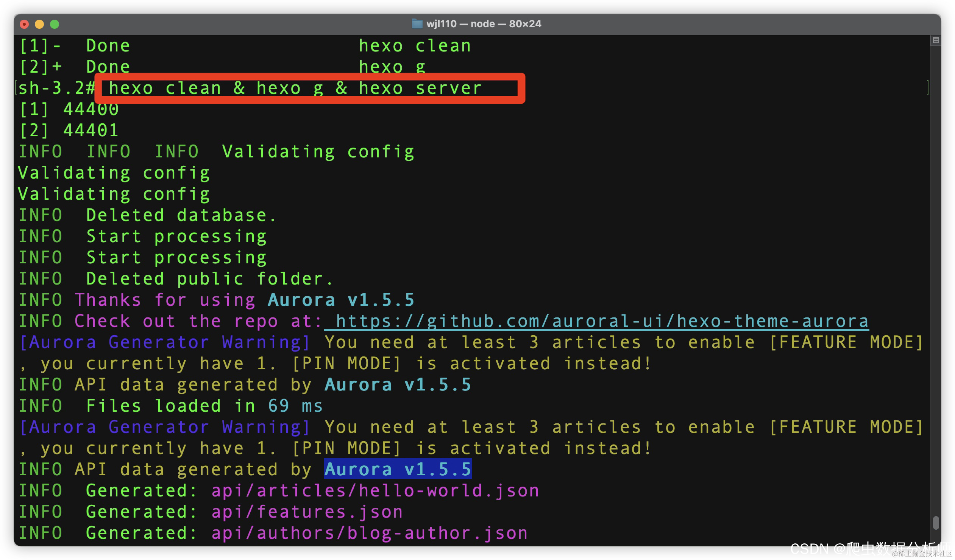Click the folder proxy icon in title bar
Image resolution: width=955 pixels, height=560 pixels.
pyautogui.click(x=417, y=24)
